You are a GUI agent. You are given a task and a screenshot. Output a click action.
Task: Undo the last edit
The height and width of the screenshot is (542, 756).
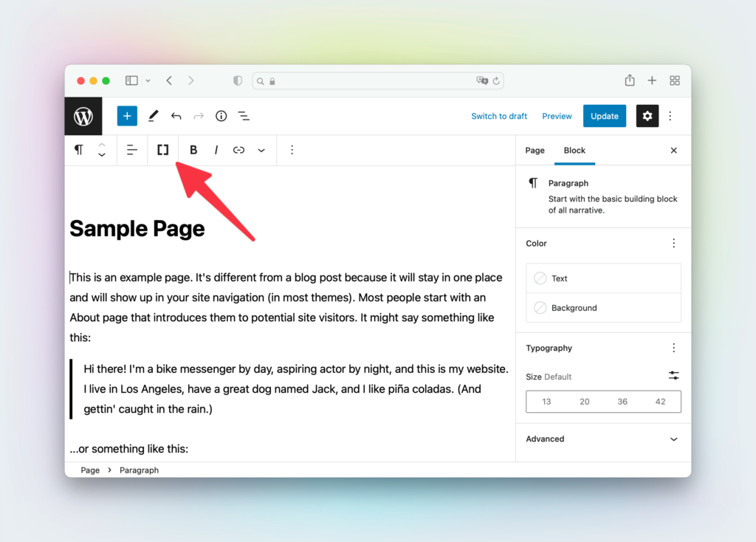point(176,116)
